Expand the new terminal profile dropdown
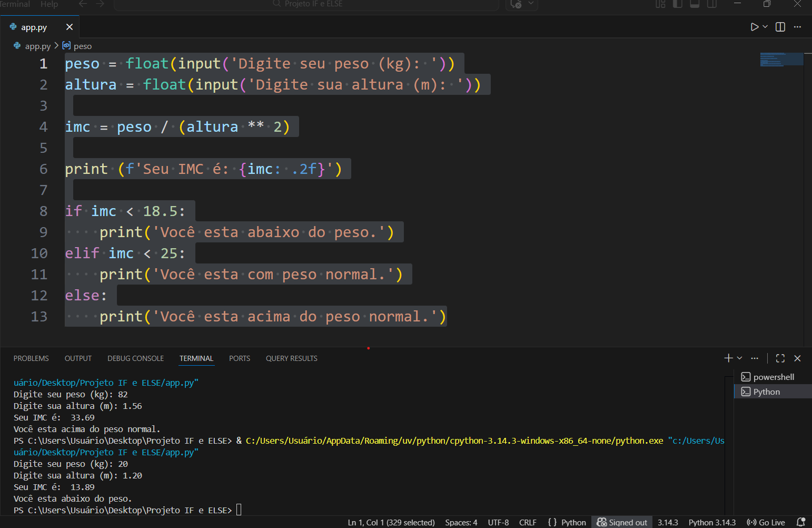Image resolution: width=812 pixels, height=528 pixels. (740, 358)
